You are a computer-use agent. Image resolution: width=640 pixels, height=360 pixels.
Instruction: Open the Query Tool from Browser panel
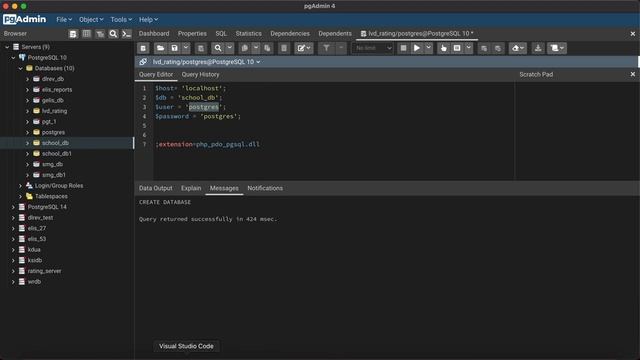coord(73,34)
